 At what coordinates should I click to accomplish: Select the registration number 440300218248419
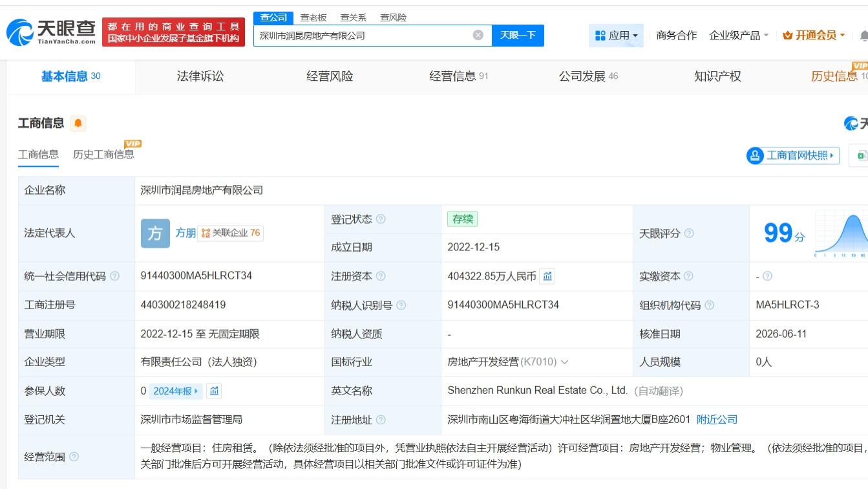click(183, 305)
